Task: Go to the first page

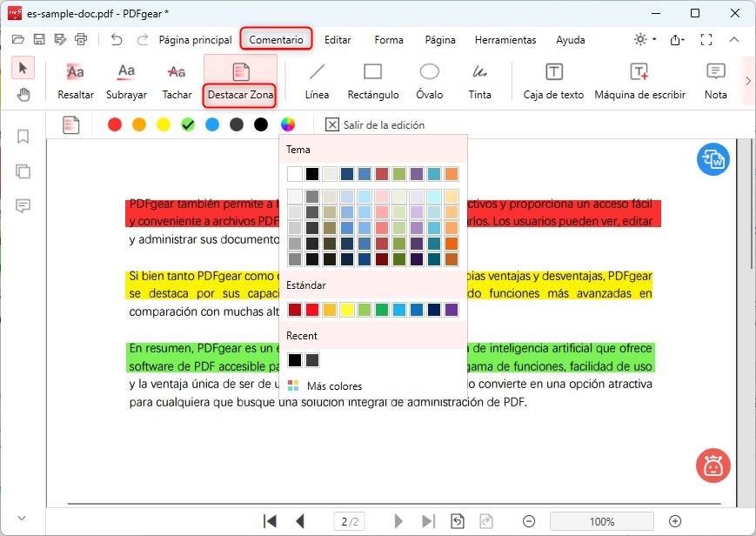Action: pos(270,521)
